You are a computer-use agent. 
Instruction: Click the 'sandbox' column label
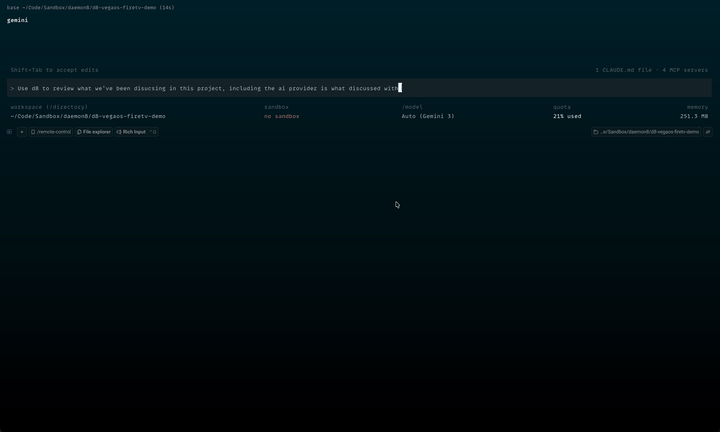[x=276, y=107]
